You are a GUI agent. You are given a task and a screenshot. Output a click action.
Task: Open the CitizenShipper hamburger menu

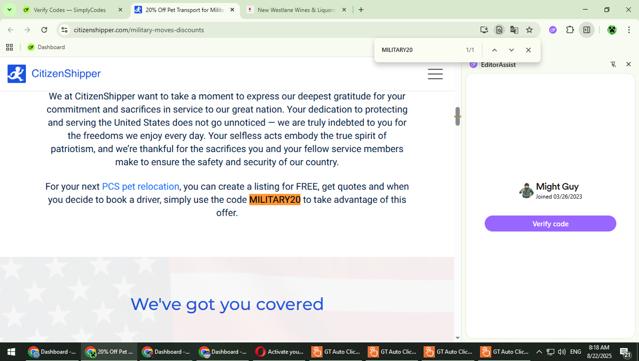coord(435,74)
